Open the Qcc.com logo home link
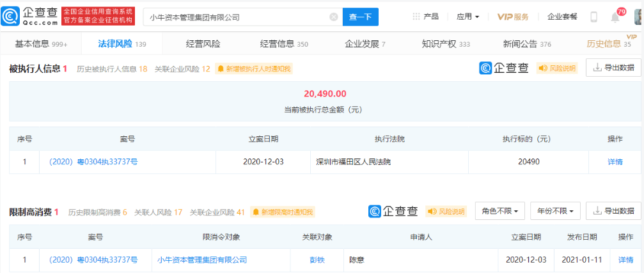The width and height of the screenshot is (644, 273). tap(29, 17)
